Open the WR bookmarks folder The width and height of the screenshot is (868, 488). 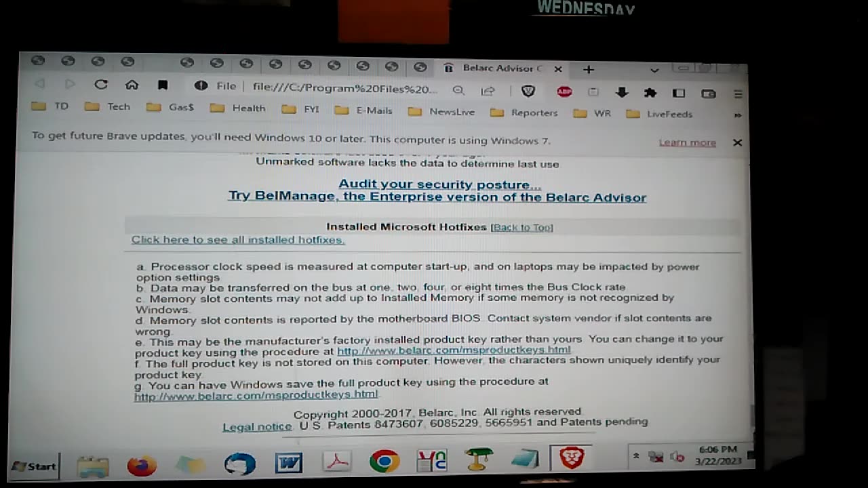[592, 113]
